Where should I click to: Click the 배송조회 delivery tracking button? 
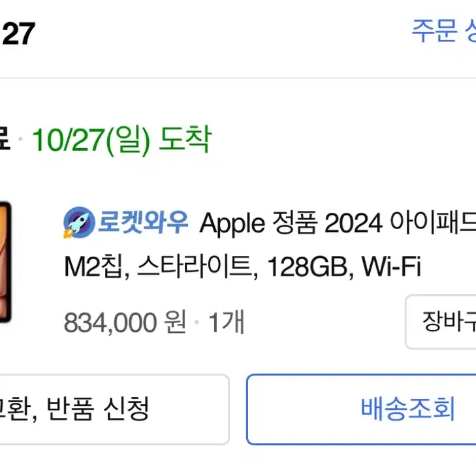coord(361,409)
